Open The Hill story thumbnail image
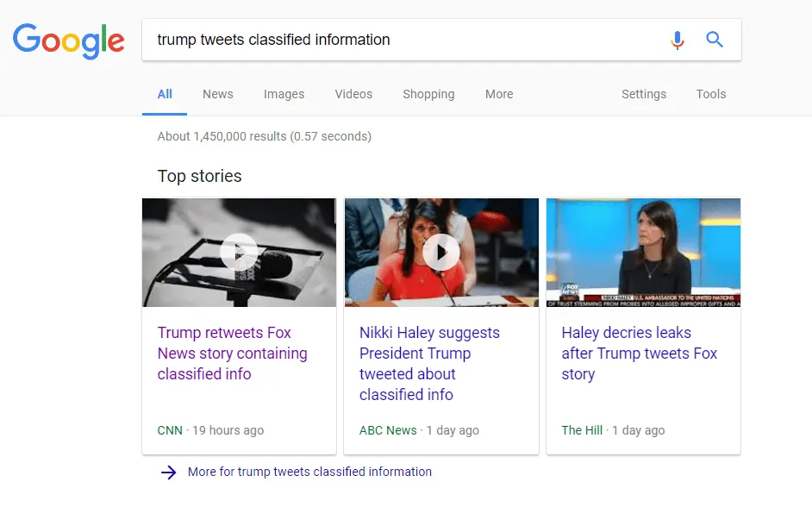 tap(643, 252)
